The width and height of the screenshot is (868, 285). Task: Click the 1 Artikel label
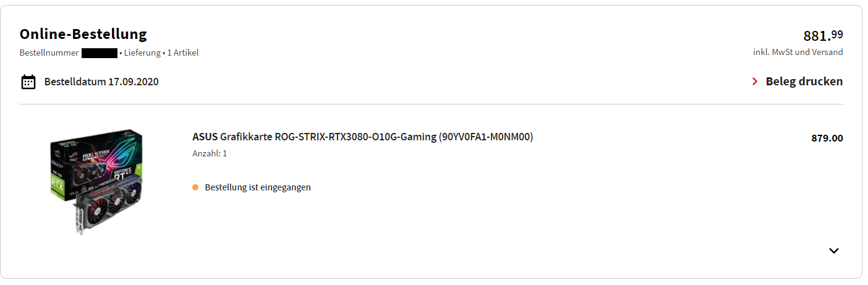tap(183, 53)
